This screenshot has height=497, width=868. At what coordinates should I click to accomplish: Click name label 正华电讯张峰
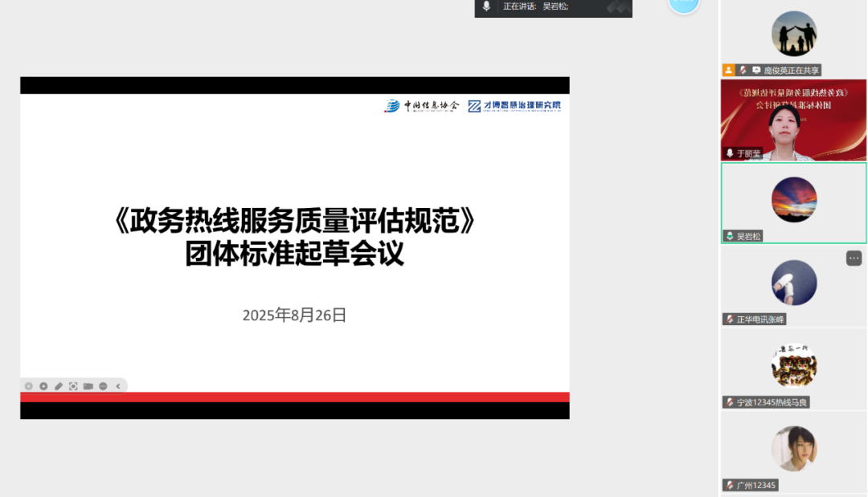(x=760, y=319)
